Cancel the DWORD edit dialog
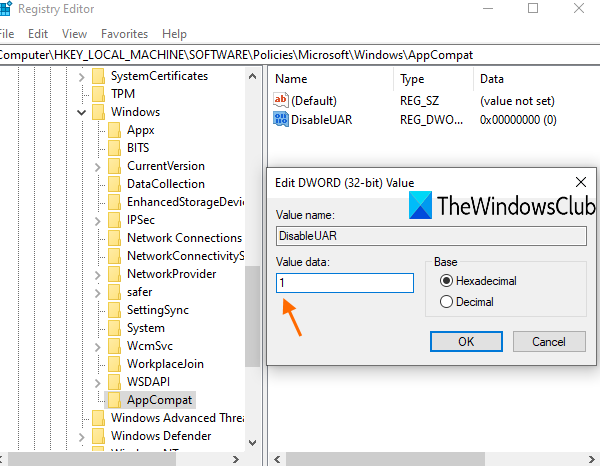 549,341
